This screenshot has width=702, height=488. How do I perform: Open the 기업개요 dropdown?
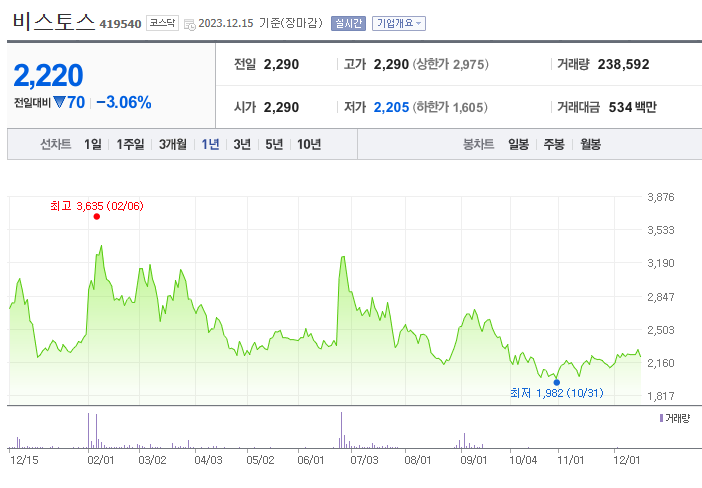click(399, 23)
